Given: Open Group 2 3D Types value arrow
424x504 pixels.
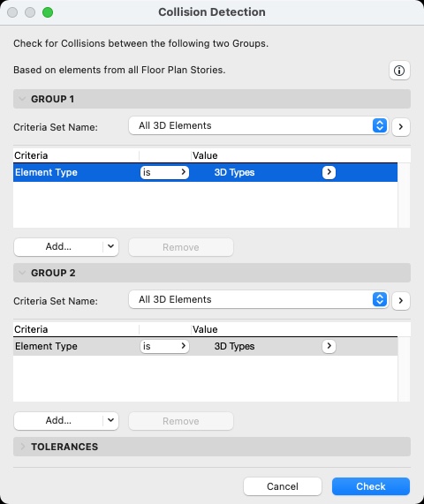Looking at the screenshot, I should click(329, 346).
